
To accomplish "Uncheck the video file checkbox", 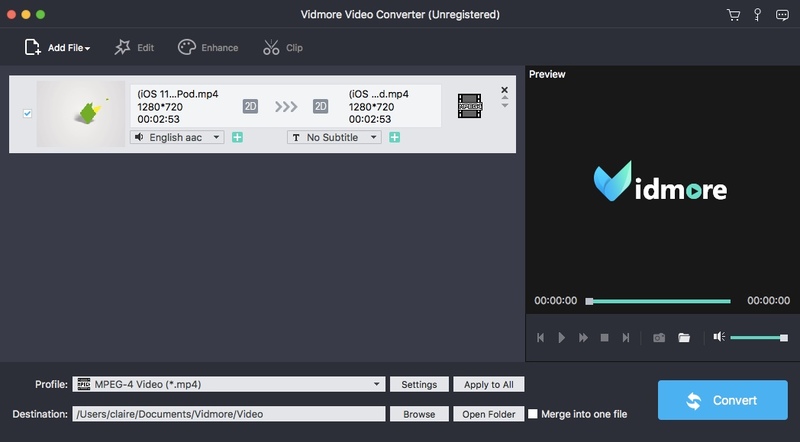I will 27,114.
